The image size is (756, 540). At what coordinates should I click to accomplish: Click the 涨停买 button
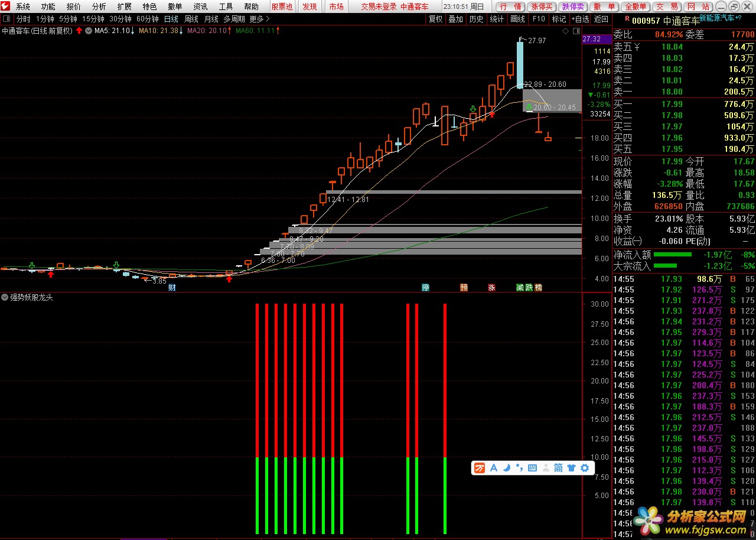click(542, 7)
